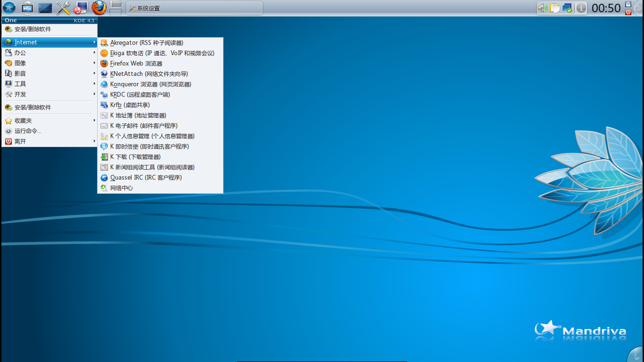The width and height of the screenshot is (644, 362).
Task: Select the highlighted Internet category
Action: pos(50,42)
